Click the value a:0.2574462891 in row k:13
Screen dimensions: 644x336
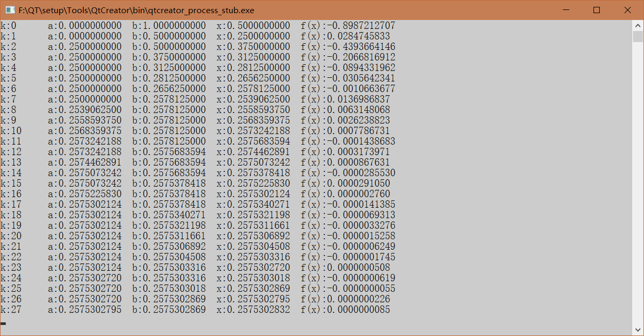85,162
